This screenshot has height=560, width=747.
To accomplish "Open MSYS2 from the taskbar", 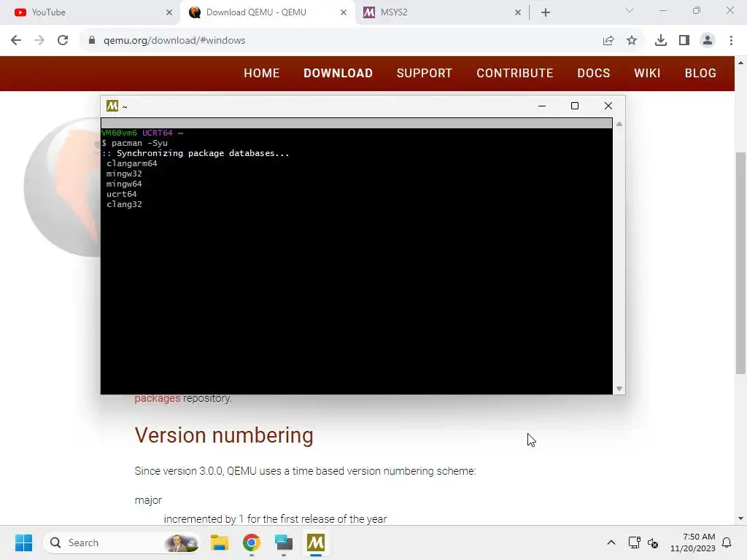I will (316, 542).
